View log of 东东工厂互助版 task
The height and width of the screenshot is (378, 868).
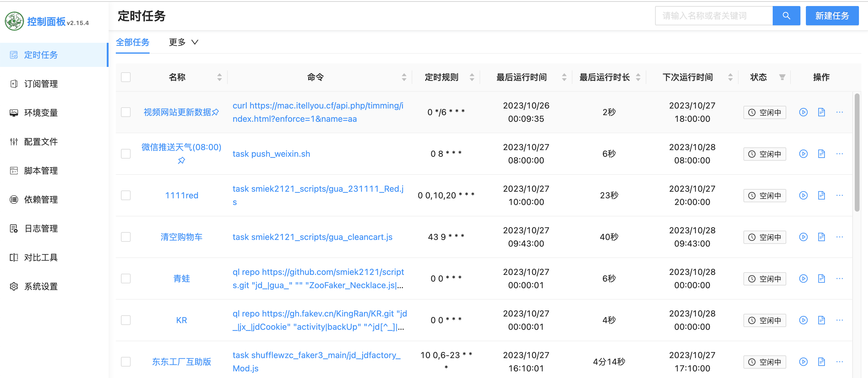821,362
